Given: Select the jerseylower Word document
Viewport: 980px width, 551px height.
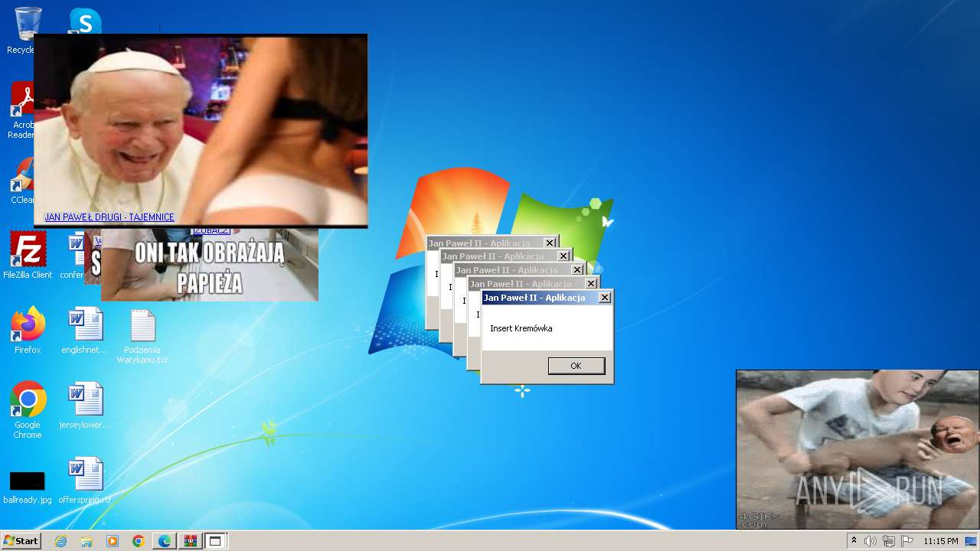Looking at the screenshot, I should click(85, 406).
